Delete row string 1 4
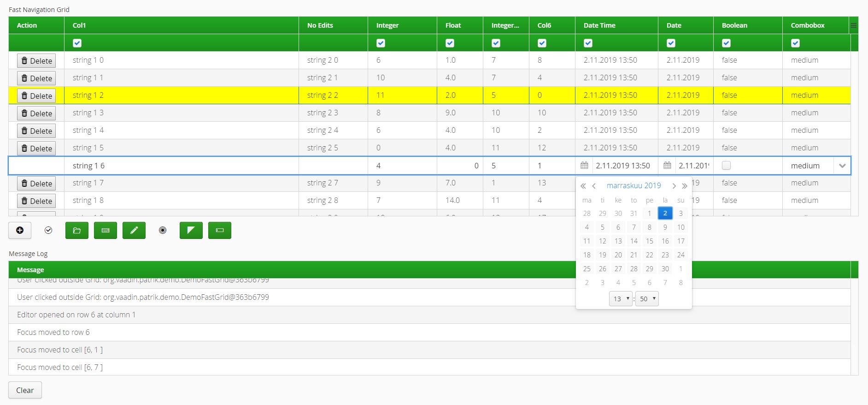Screen dimensions: 868x405 click(x=36, y=131)
